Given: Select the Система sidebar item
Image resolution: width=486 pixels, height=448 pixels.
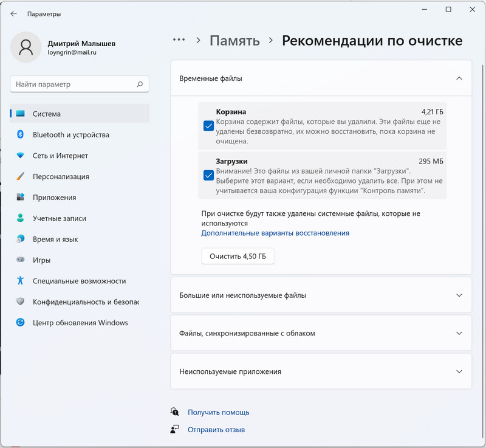Looking at the screenshot, I should (49, 114).
